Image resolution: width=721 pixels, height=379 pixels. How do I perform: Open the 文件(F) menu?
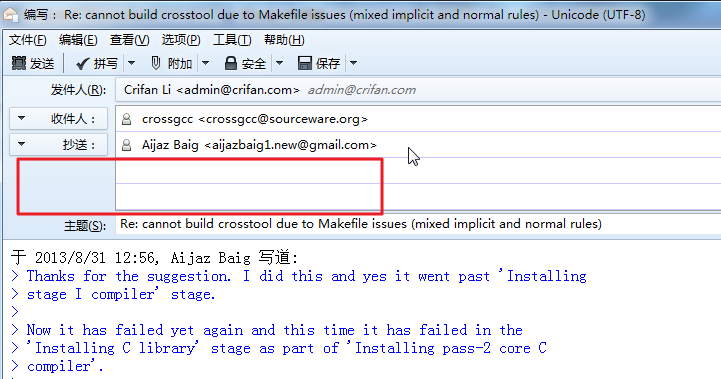(28, 40)
